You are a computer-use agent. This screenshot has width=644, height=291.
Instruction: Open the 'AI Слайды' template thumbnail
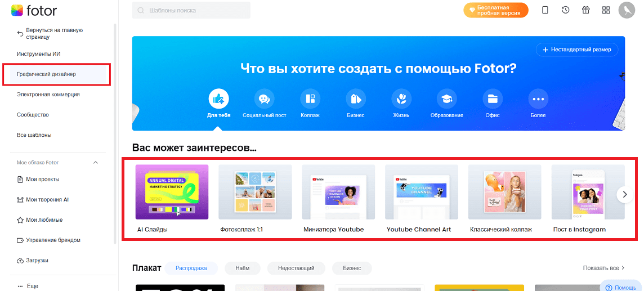point(172,192)
